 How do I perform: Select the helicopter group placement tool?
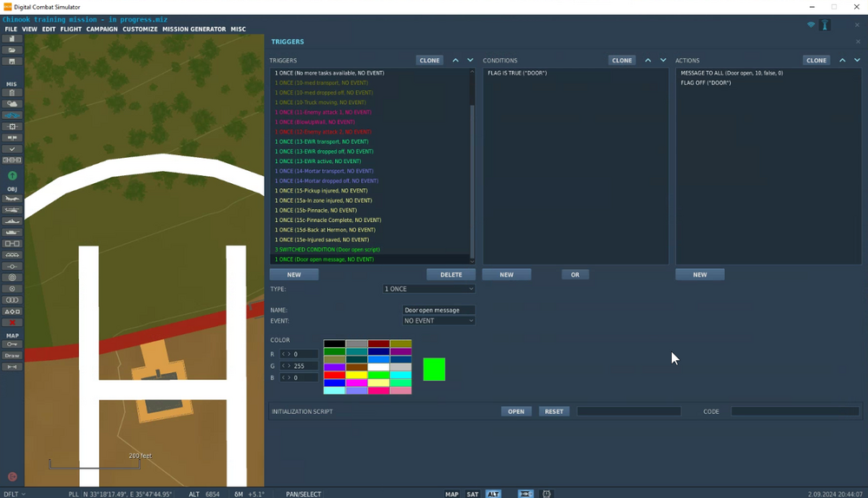[x=11, y=210]
